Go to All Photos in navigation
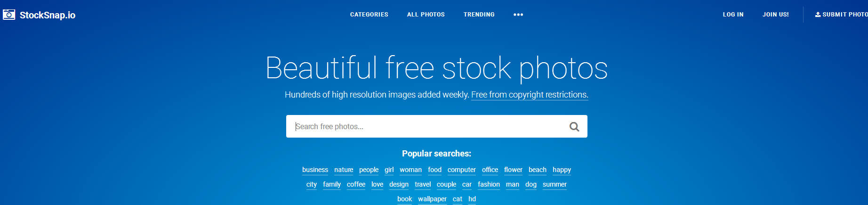The width and height of the screenshot is (868, 205). 426,15
